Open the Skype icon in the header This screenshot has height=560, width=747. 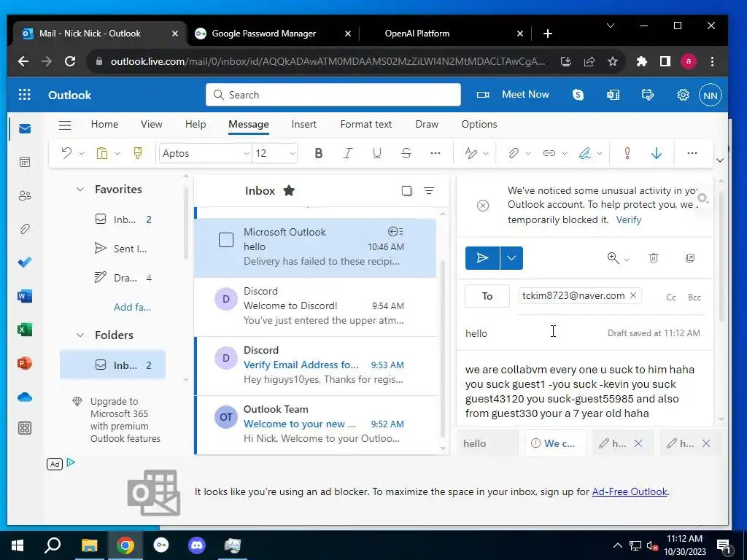coord(578,95)
